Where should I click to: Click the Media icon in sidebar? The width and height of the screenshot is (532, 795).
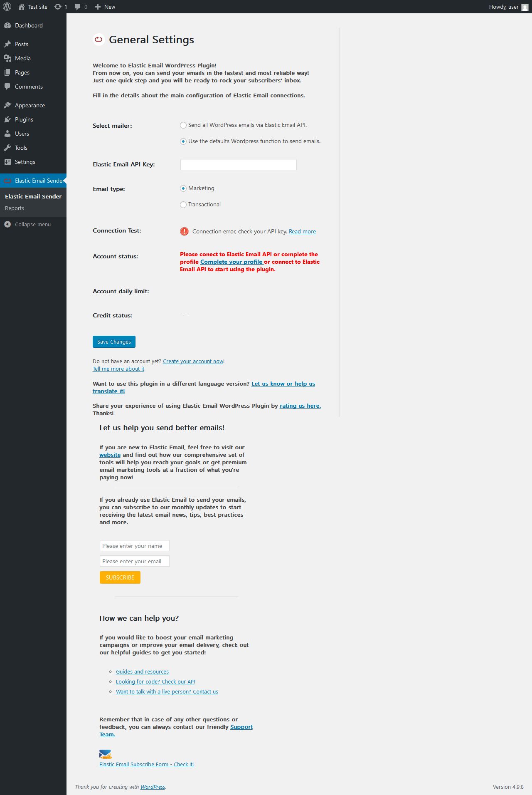tap(7, 58)
